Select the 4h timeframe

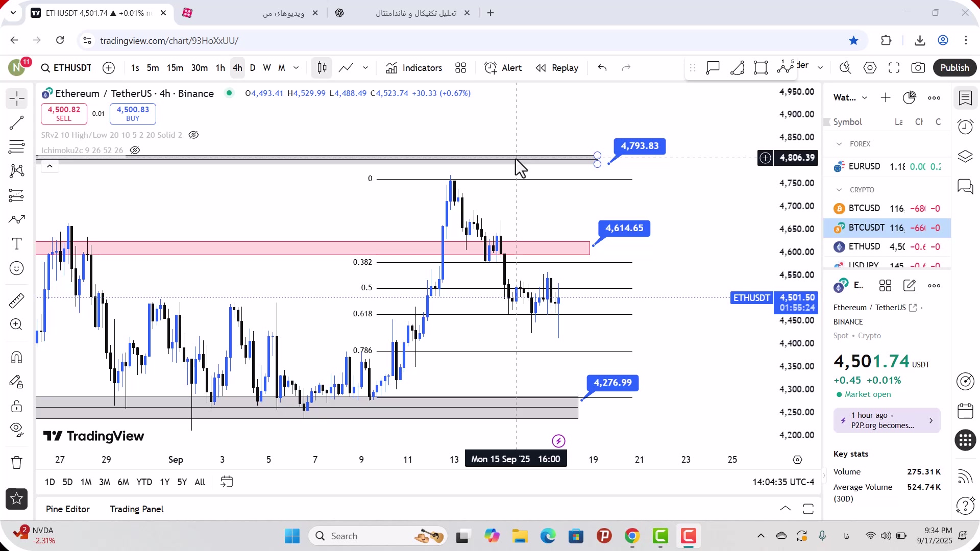point(237,68)
